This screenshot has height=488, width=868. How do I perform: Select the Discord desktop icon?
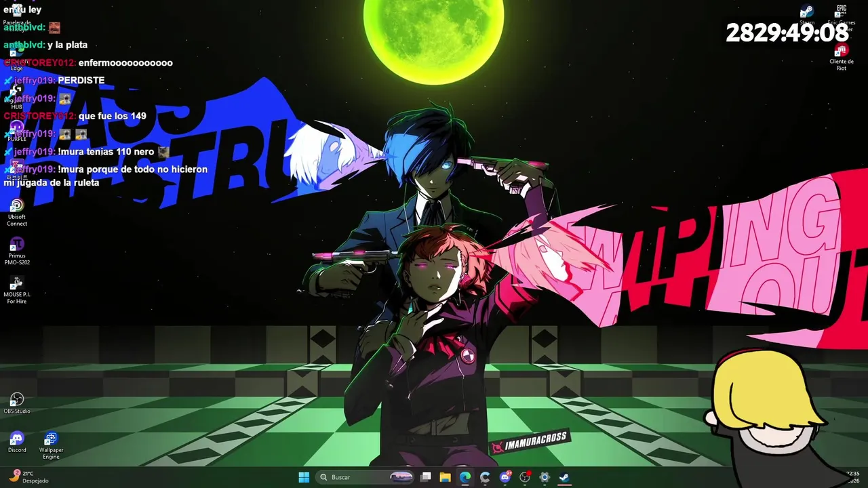point(17,442)
